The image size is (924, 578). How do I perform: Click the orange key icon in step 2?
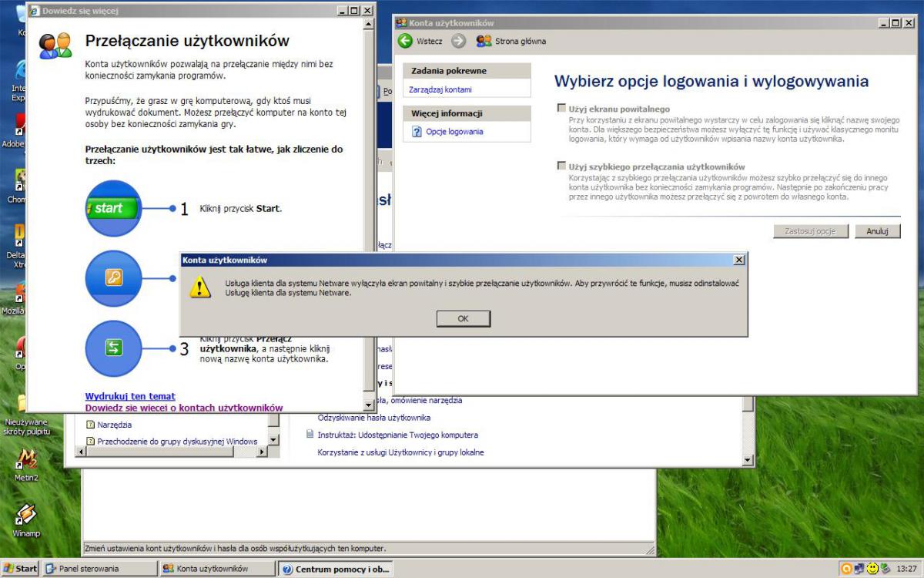113,278
